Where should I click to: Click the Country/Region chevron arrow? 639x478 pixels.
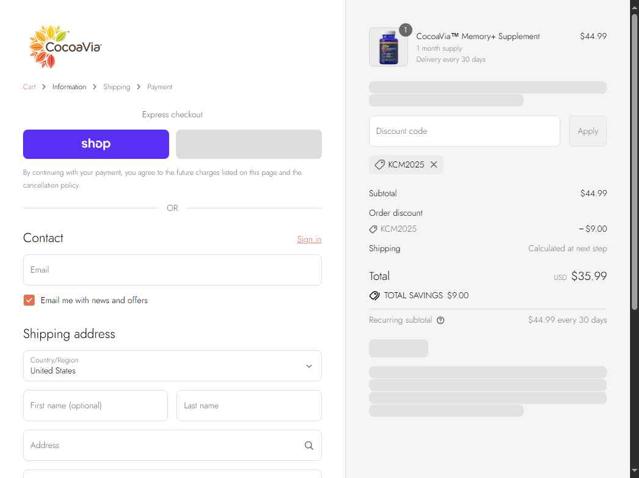[309, 366]
